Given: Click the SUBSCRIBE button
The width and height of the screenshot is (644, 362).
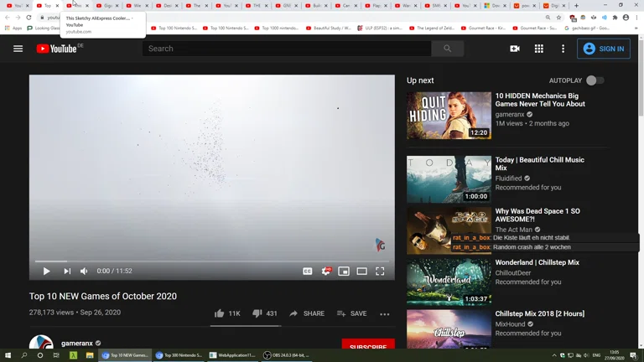Looking at the screenshot, I should tap(368, 344).
